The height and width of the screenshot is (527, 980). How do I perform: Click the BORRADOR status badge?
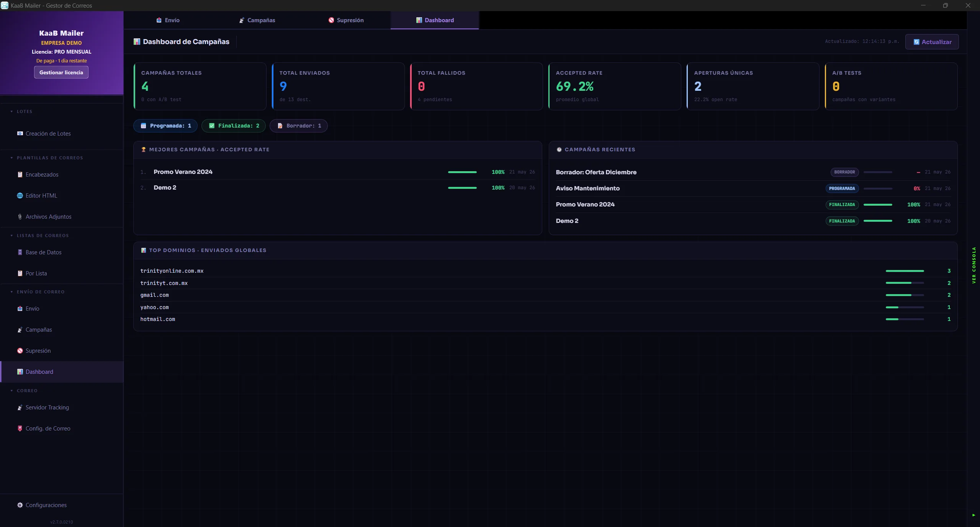point(844,172)
